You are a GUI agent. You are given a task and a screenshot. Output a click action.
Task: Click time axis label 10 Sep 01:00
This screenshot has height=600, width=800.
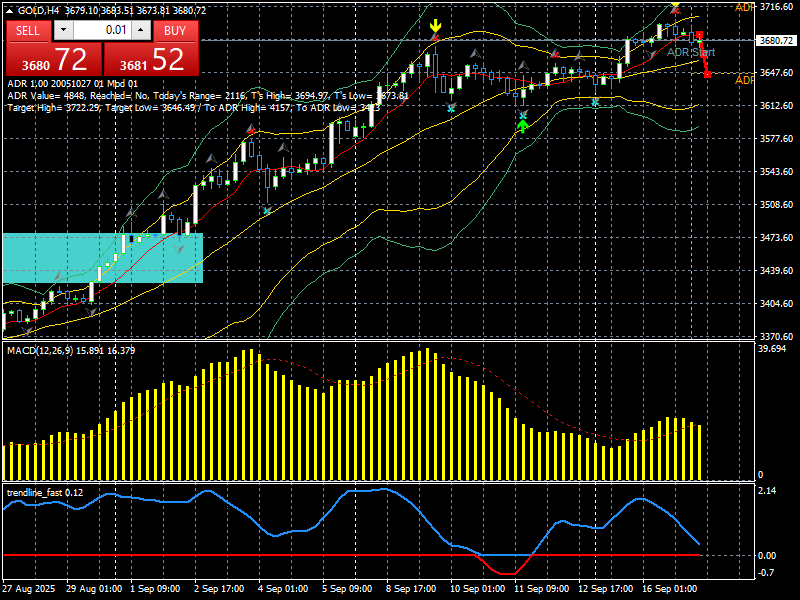click(478, 589)
